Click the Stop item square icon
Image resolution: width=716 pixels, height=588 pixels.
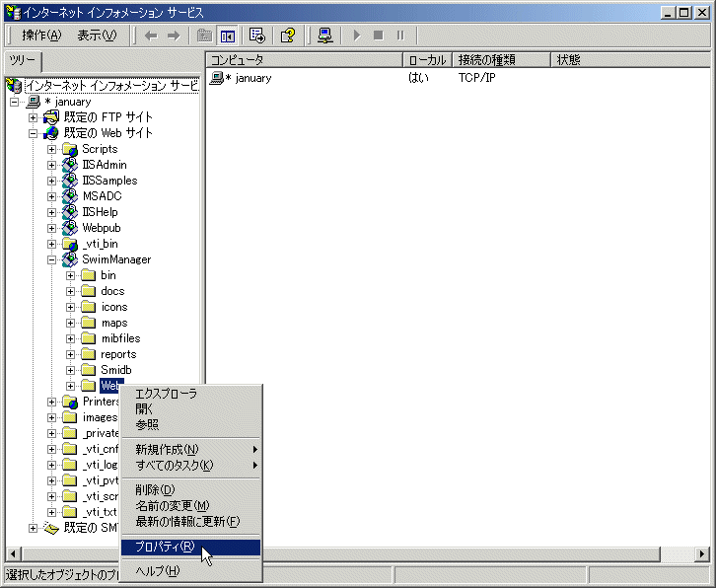coord(378,36)
